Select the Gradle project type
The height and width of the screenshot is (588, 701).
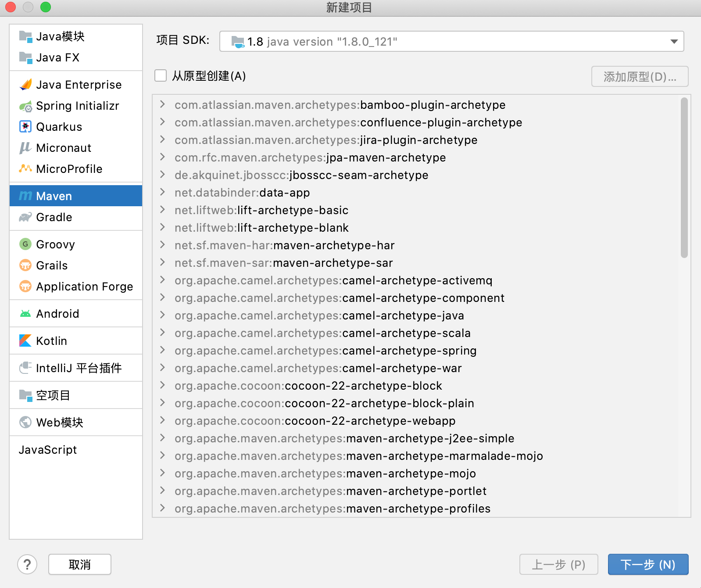(76, 217)
